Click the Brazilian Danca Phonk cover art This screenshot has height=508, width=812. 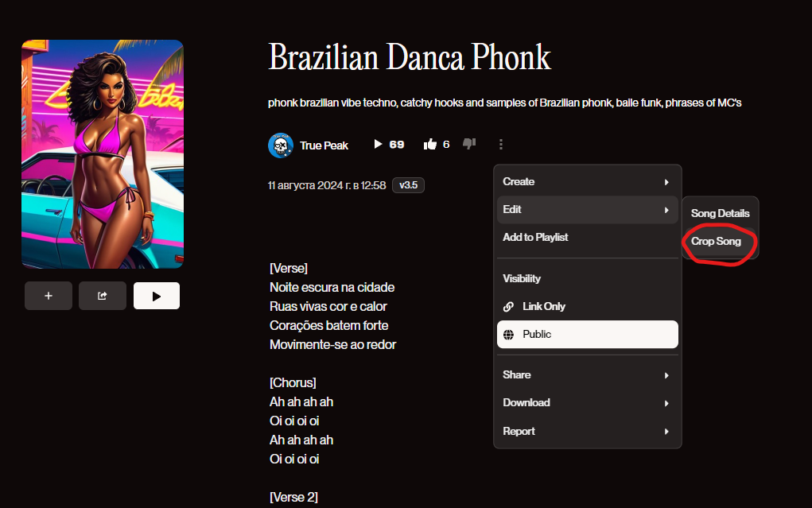coord(103,153)
